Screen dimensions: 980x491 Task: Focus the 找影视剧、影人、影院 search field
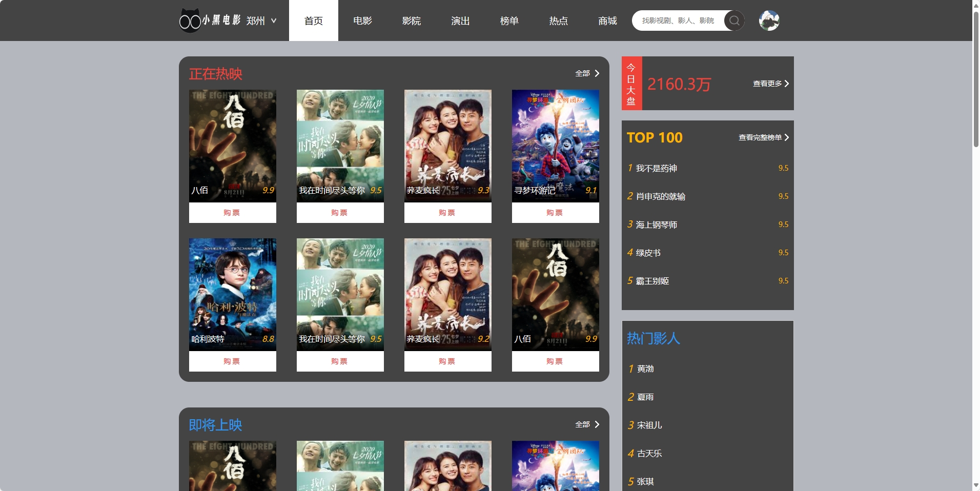tap(678, 21)
